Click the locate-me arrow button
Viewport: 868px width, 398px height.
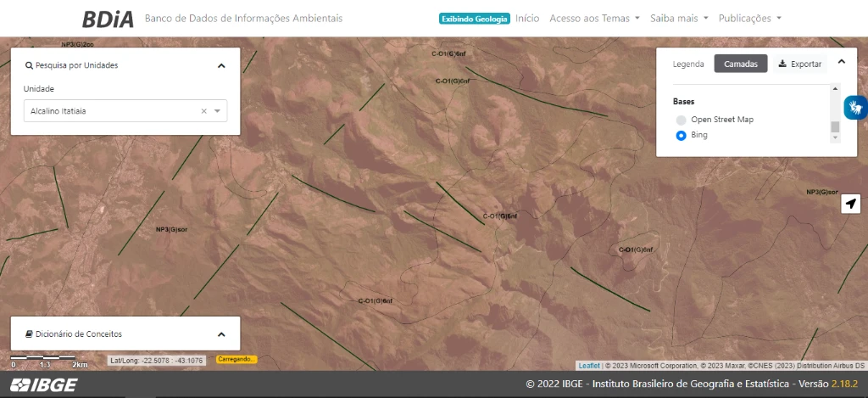pos(850,204)
